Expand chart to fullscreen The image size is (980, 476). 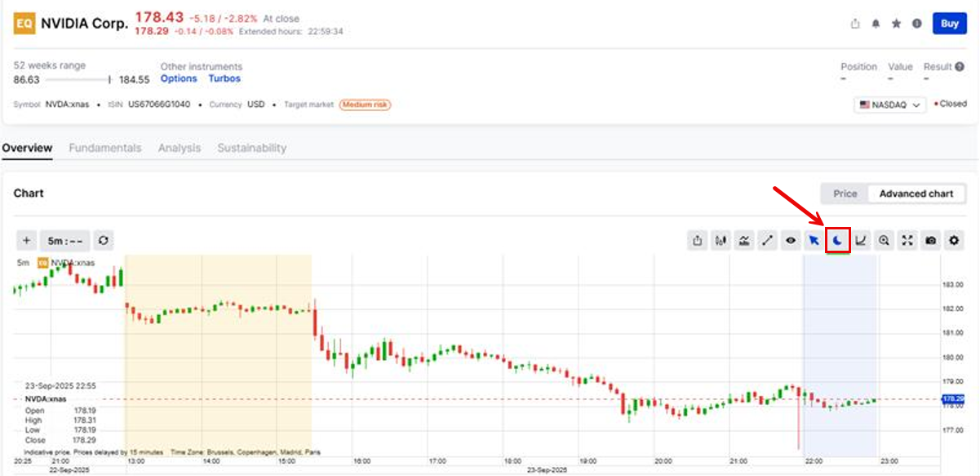click(x=907, y=241)
